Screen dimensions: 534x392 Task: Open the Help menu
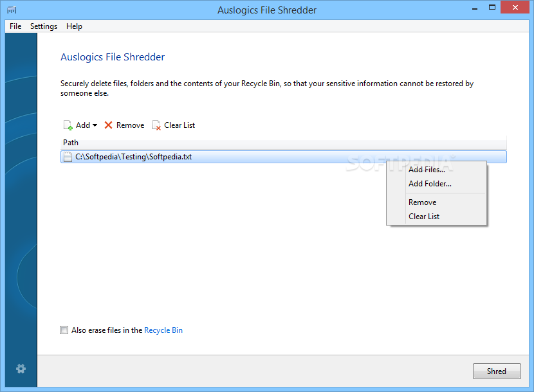(74, 26)
